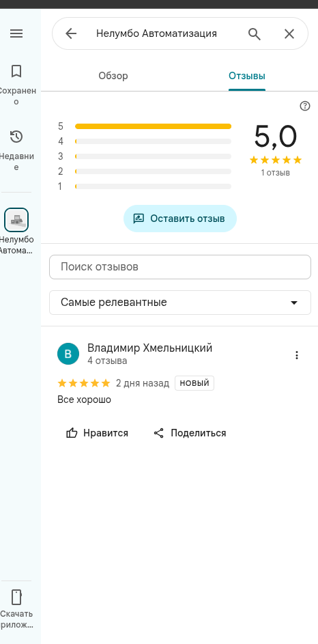Click the back arrow in search box

(71, 33)
